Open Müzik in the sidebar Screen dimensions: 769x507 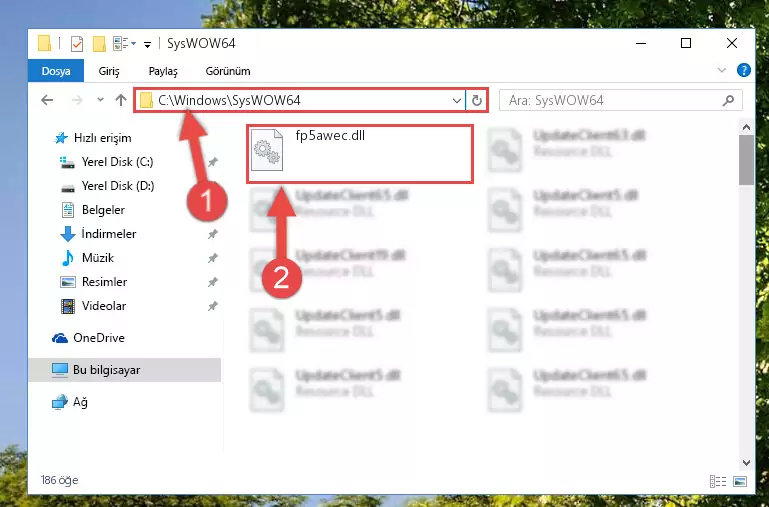[x=98, y=258]
